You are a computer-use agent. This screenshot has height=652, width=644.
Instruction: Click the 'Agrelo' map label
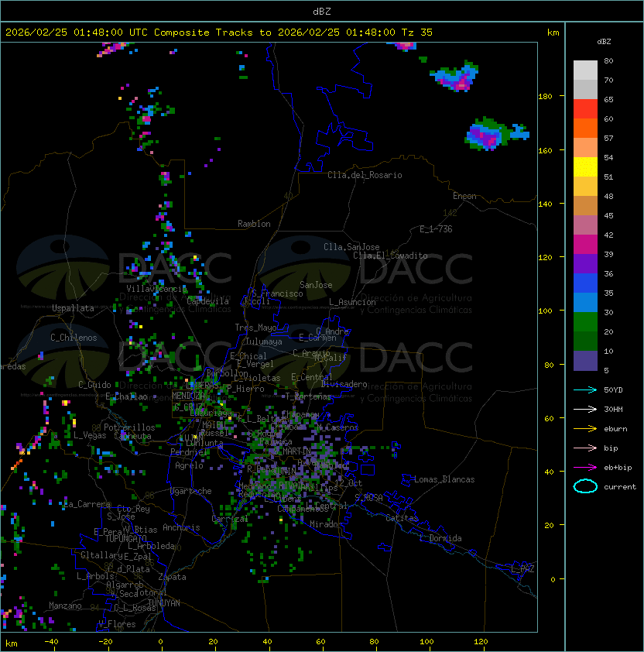click(x=189, y=465)
